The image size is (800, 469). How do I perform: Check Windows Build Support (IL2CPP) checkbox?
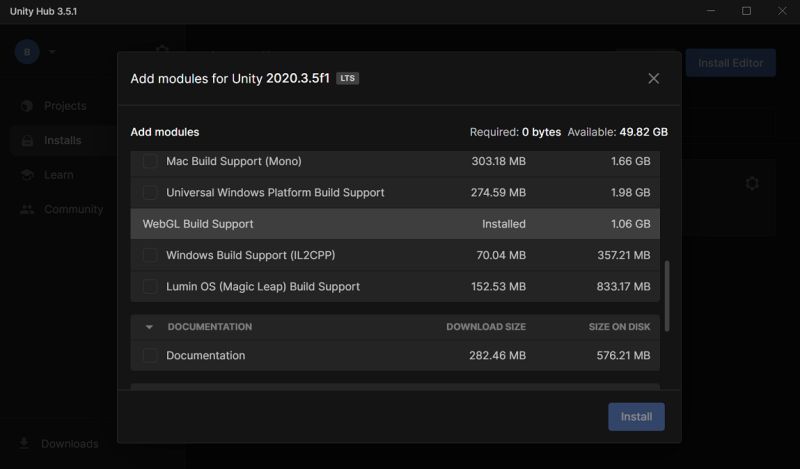pyautogui.click(x=149, y=255)
